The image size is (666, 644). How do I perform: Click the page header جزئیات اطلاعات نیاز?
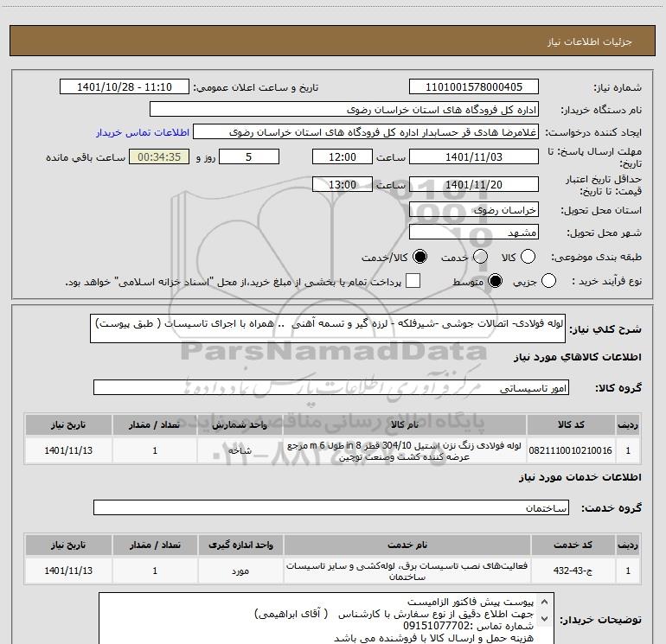pyautogui.click(x=590, y=41)
